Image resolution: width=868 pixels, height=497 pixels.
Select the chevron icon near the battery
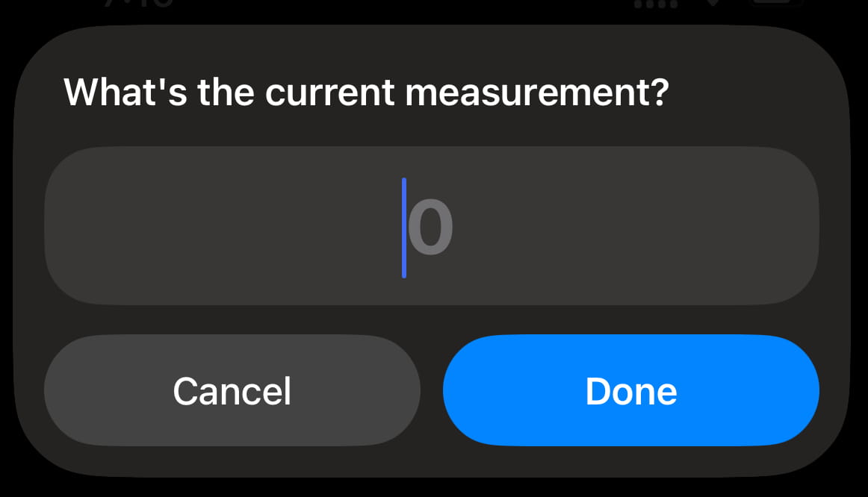713,3
